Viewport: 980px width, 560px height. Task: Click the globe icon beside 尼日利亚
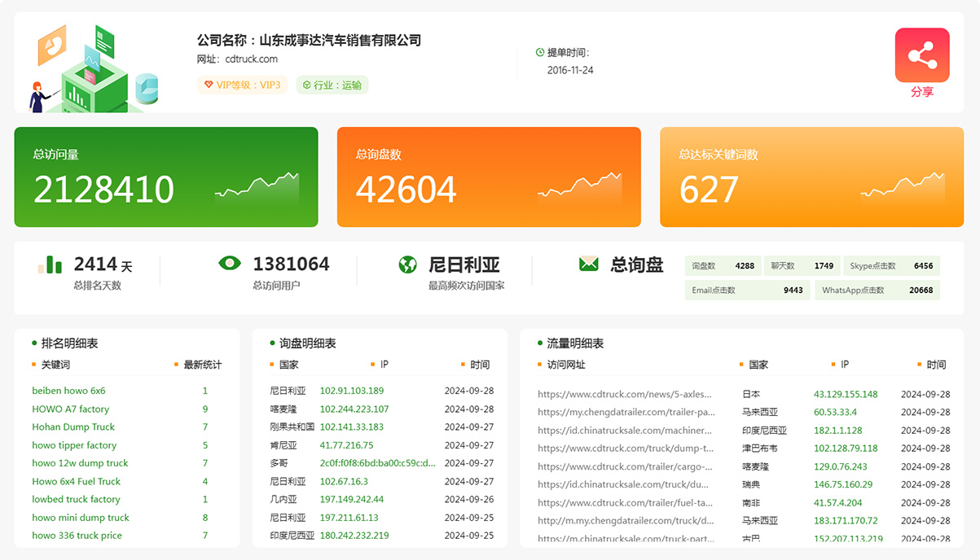click(406, 265)
